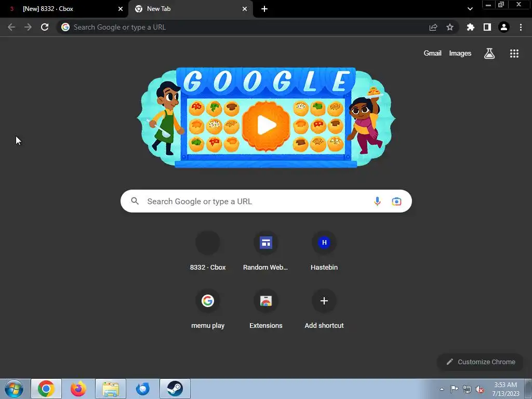This screenshot has height=399, width=532.
Task: Open the profile avatar menu
Action: point(504,27)
